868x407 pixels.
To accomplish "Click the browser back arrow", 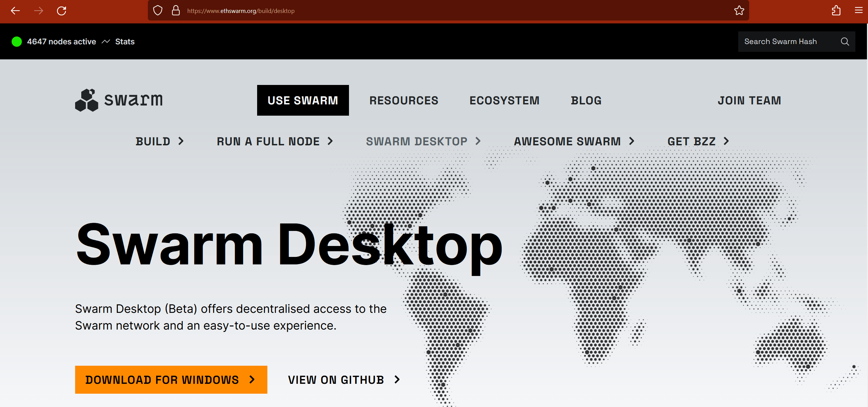I will tap(15, 11).
